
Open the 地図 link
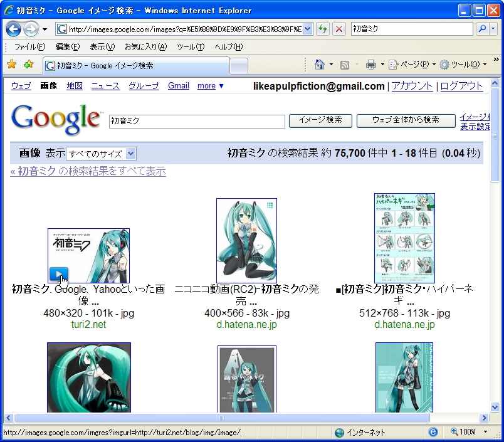[x=75, y=86]
